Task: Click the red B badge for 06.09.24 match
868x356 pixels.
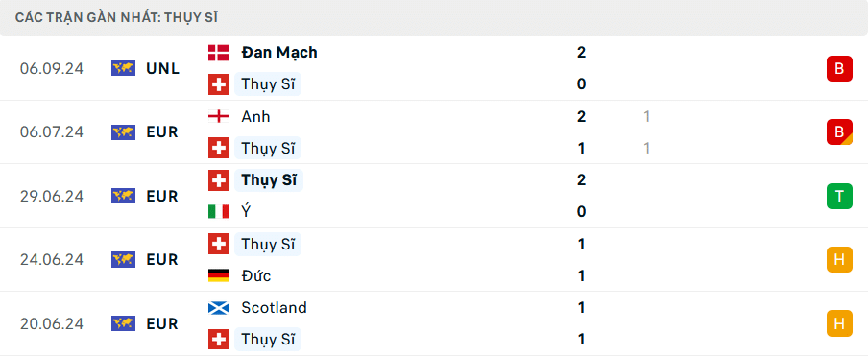Action: click(x=839, y=68)
